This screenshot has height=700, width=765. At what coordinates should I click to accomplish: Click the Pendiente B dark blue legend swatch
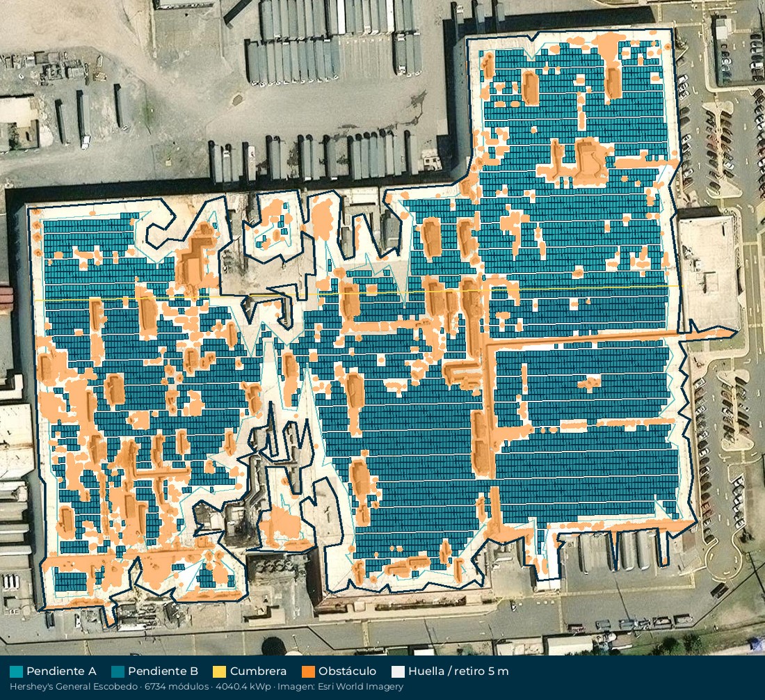[118, 671]
